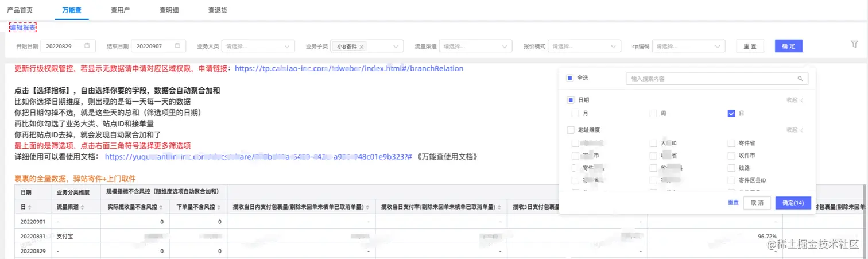Screen dimensions: 868x259
Task: Check the 收件市 option
Action: [x=731, y=156]
